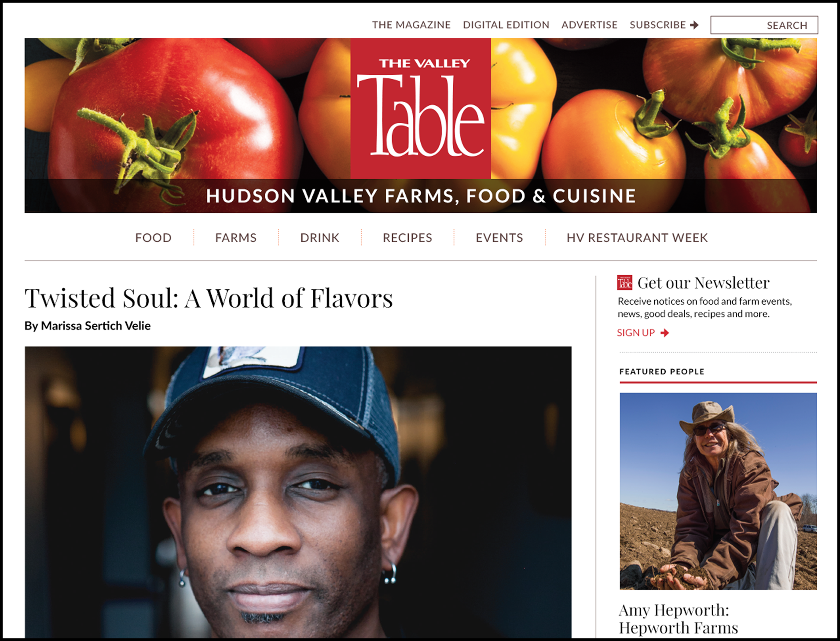Click the red arrow next to Sign Up
The image size is (840, 641).
coord(665,333)
